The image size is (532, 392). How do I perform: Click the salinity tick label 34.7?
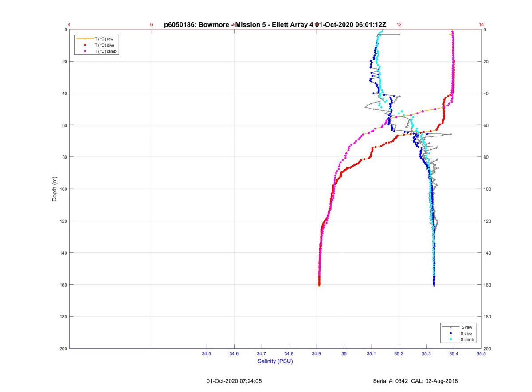pyautogui.click(x=262, y=354)
